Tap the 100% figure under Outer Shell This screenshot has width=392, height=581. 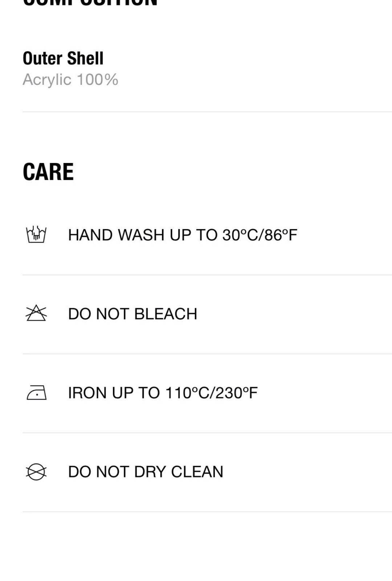(x=98, y=80)
